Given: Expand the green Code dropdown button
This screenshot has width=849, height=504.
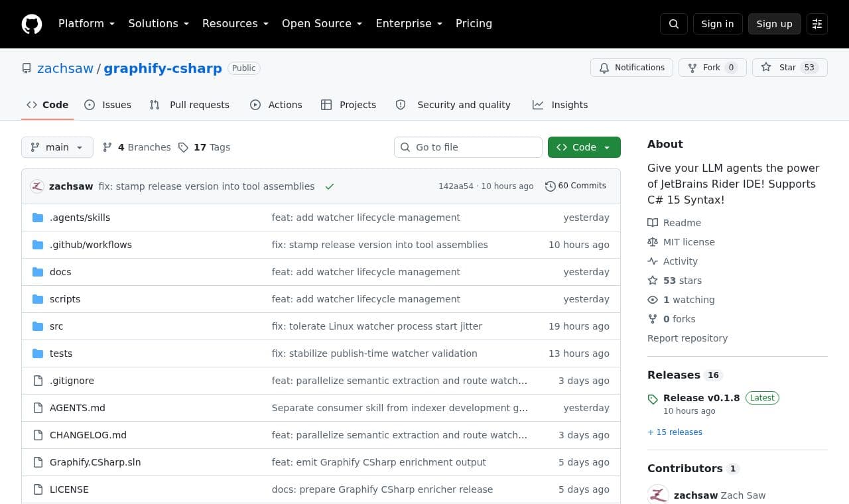Looking at the screenshot, I should tap(584, 147).
